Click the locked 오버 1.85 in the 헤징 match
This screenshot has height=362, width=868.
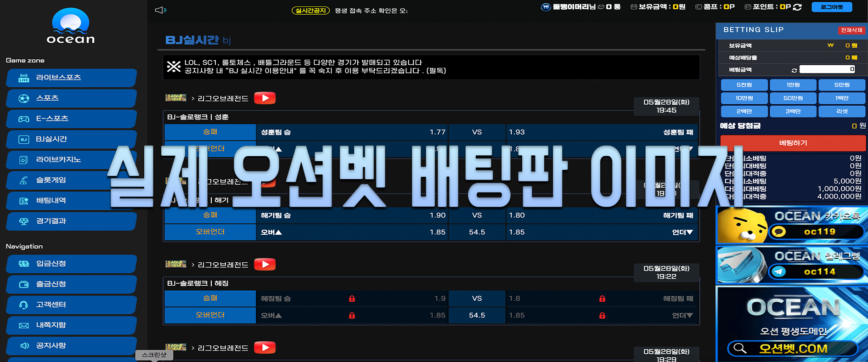coord(352,316)
